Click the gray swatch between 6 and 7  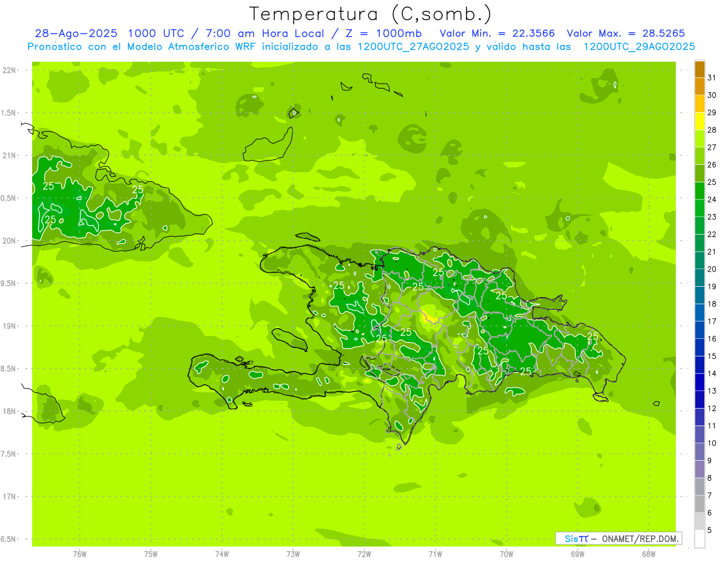[699, 504]
